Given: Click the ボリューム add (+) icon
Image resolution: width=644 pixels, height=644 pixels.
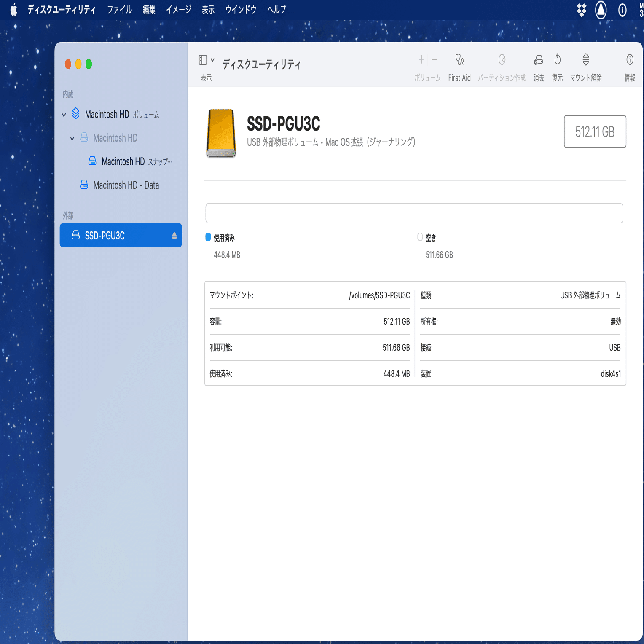Looking at the screenshot, I should [x=421, y=59].
